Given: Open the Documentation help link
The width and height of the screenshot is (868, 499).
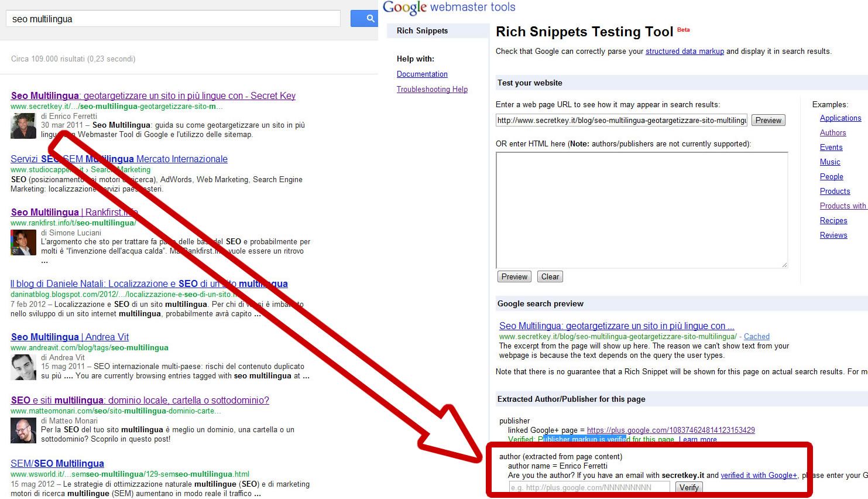Looking at the screenshot, I should (422, 74).
